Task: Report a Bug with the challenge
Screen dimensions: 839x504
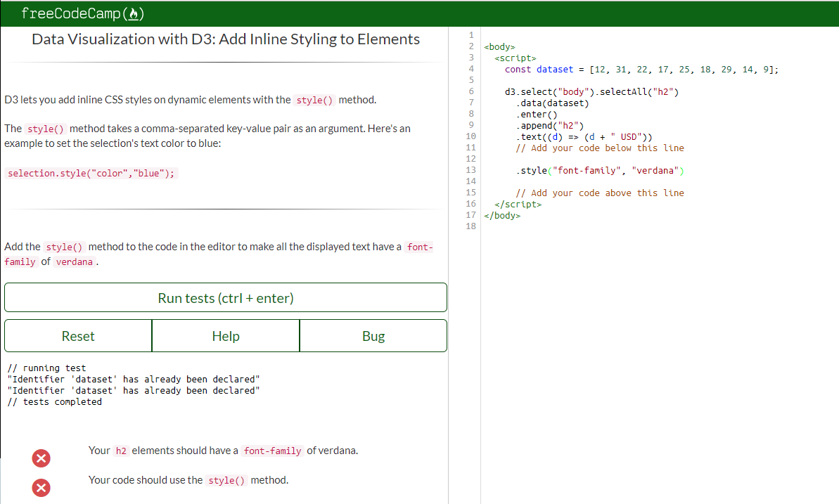Action: point(373,335)
